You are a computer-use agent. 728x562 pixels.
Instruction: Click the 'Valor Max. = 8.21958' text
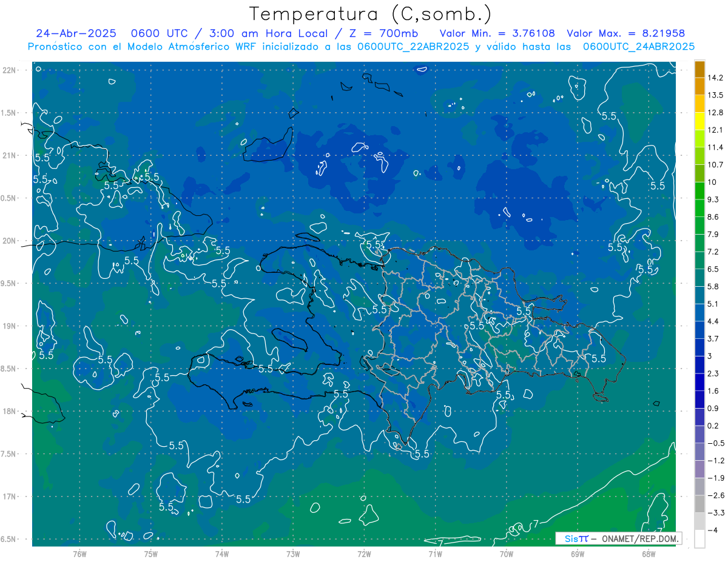click(x=625, y=33)
